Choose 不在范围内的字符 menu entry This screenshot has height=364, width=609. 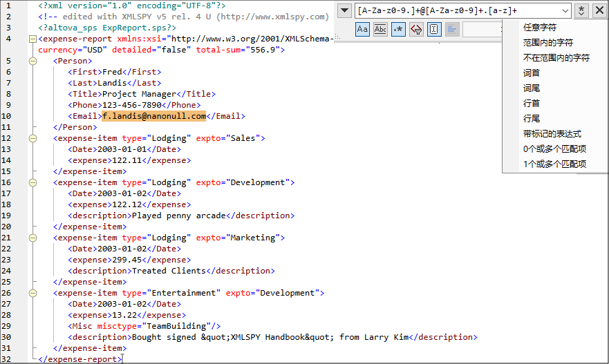coord(556,58)
